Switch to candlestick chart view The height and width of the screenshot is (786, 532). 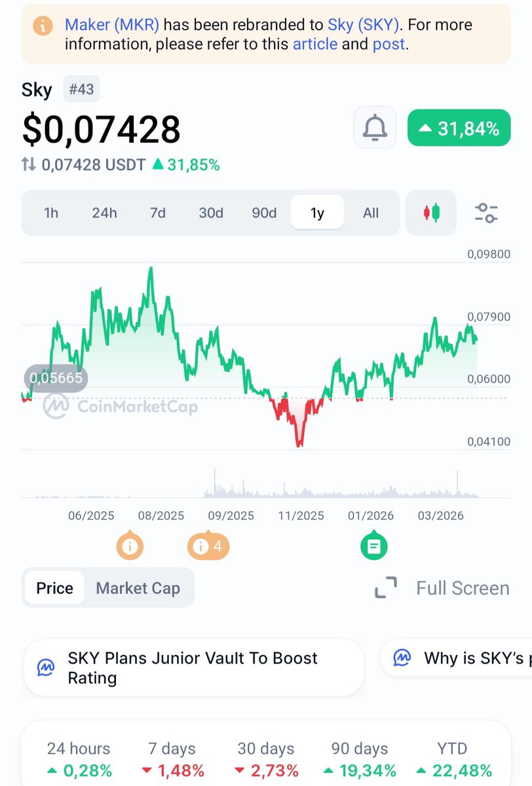431,213
